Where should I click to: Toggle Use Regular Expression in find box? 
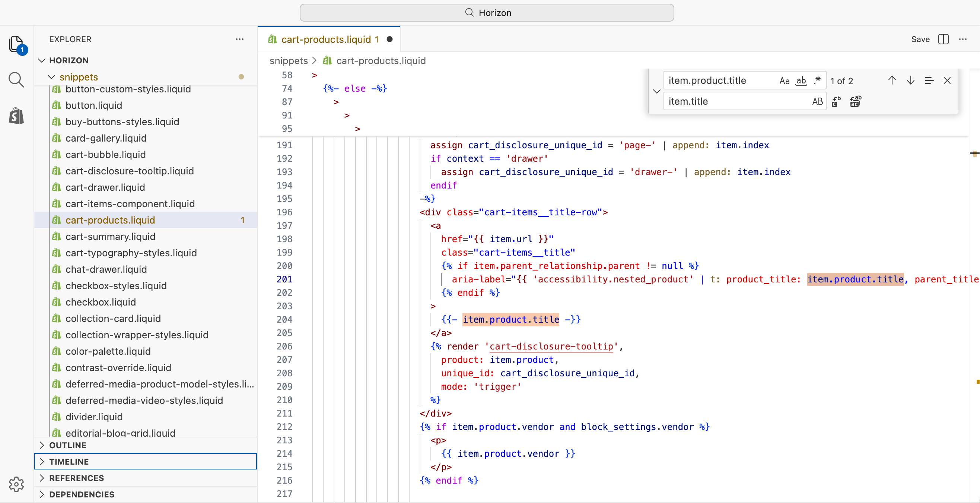[x=817, y=80]
